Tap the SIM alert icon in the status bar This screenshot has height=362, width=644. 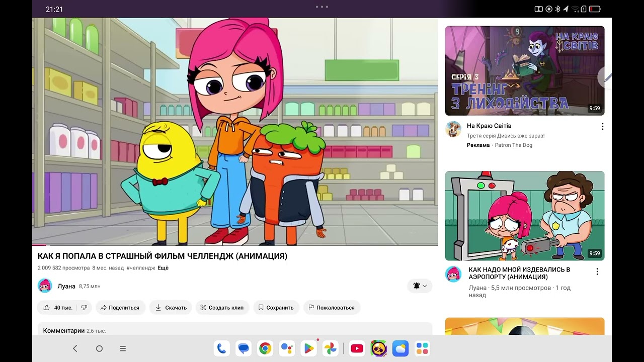(583, 9)
